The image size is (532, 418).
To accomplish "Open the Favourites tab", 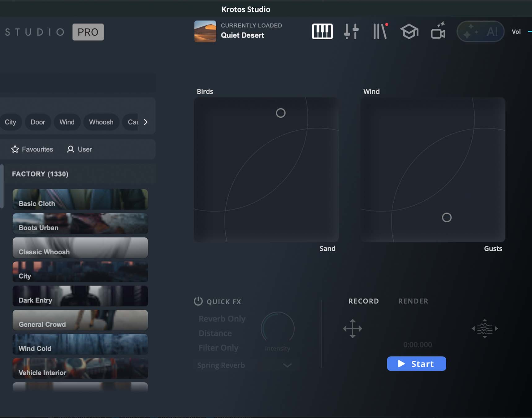I will 32,149.
